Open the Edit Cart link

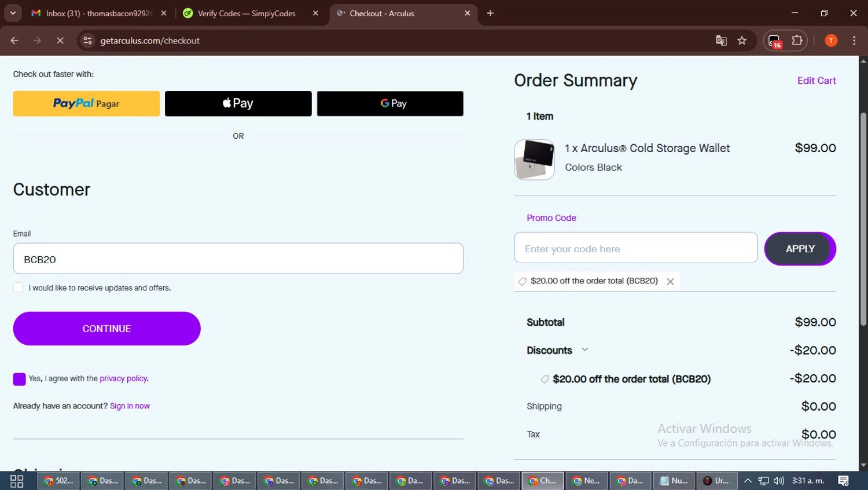816,80
